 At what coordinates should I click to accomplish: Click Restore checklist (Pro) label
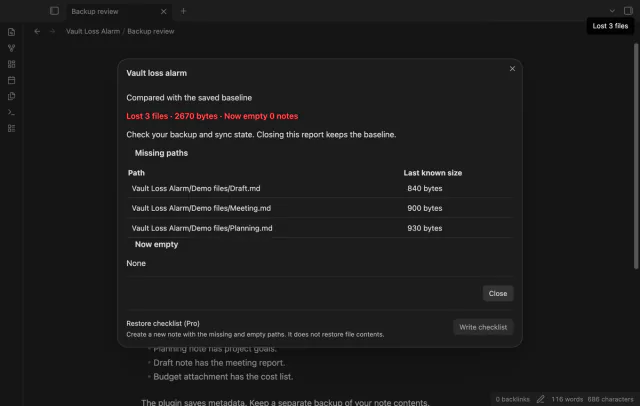point(163,324)
